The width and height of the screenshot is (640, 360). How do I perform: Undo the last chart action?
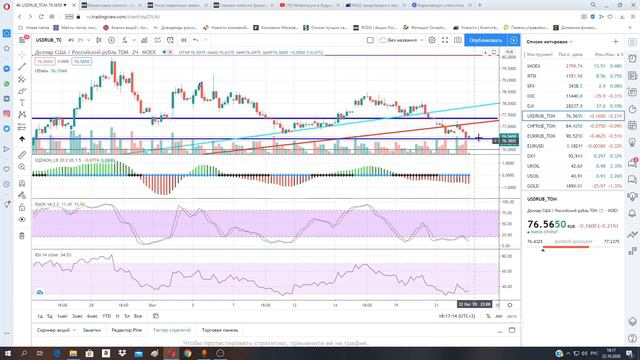coord(196,40)
